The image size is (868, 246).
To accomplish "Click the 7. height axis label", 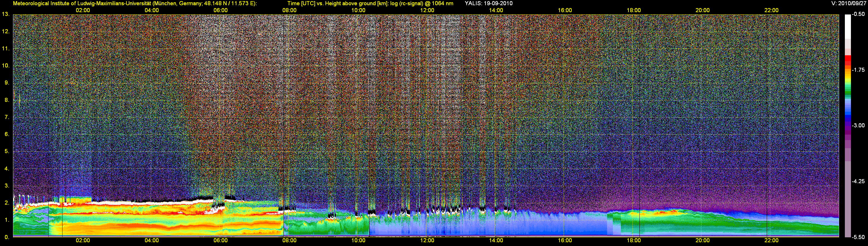I will coord(7,117).
